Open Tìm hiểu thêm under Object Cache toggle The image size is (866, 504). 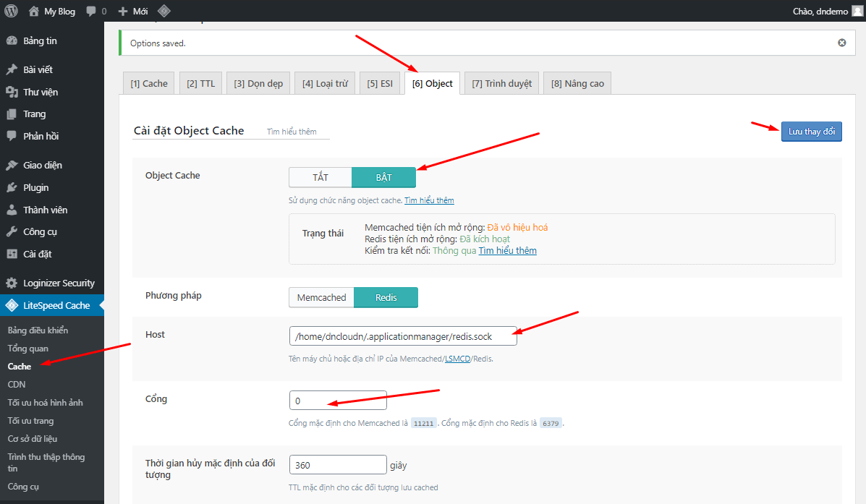point(429,200)
